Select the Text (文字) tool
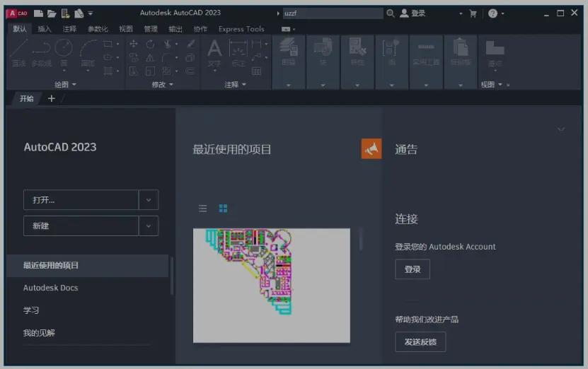This screenshot has width=588, height=369. tap(214, 53)
